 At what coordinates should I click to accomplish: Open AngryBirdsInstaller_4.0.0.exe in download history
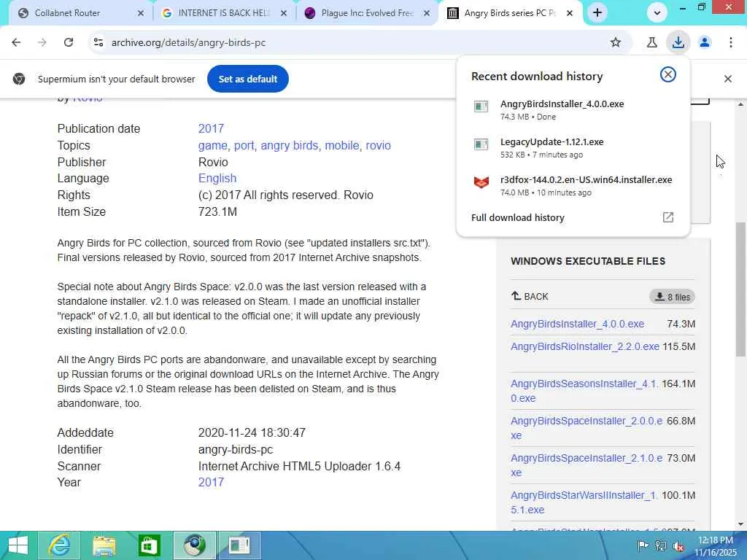(x=562, y=104)
